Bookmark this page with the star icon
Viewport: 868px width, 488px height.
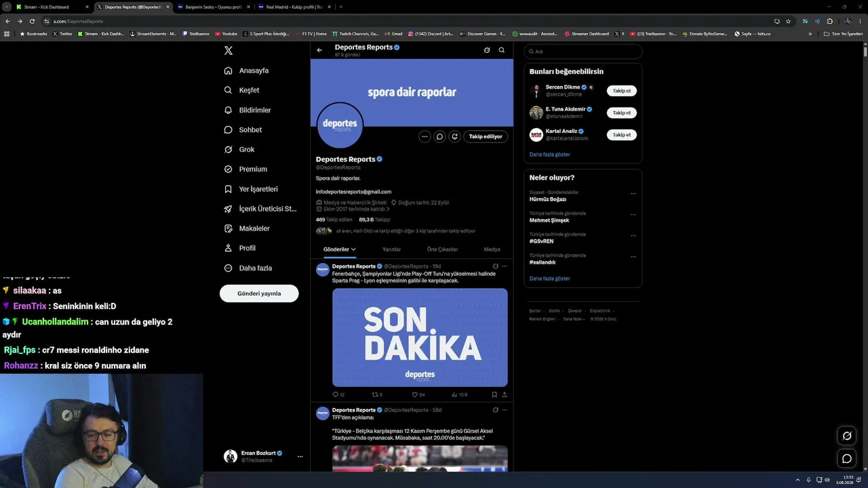(x=788, y=21)
